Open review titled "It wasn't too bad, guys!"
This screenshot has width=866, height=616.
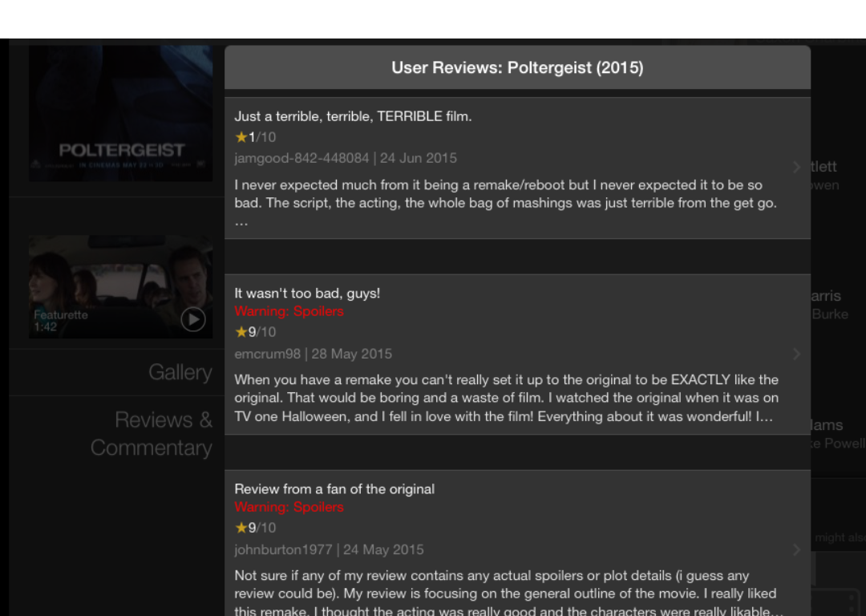pos(307,294)
